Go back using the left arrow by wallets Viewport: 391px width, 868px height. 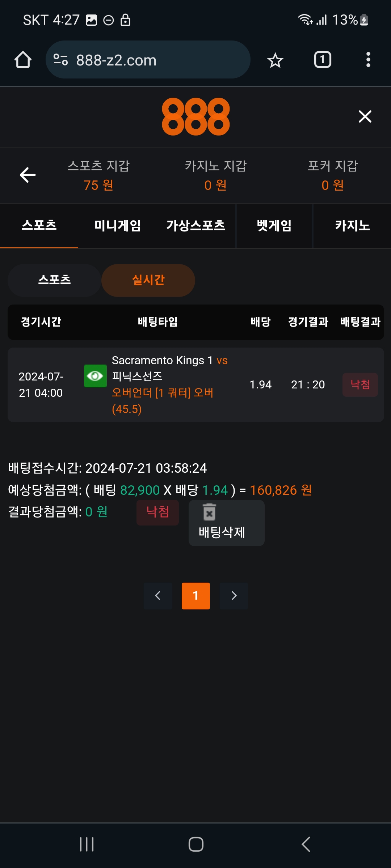28,175
